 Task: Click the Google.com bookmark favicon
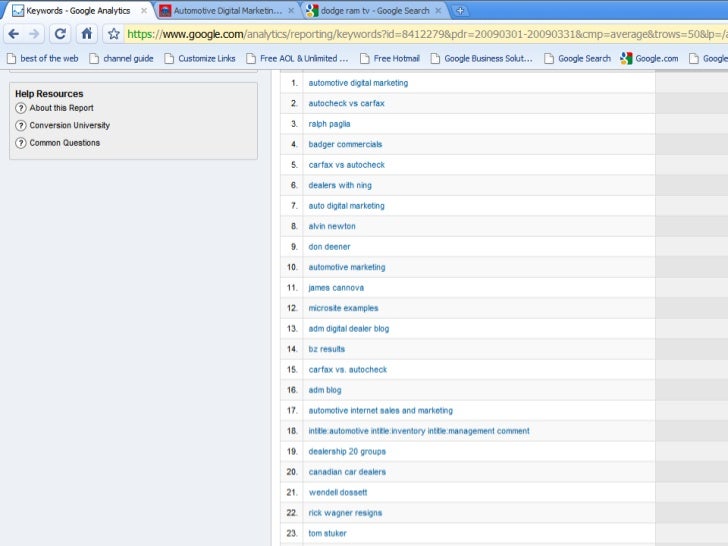point(626,58)
